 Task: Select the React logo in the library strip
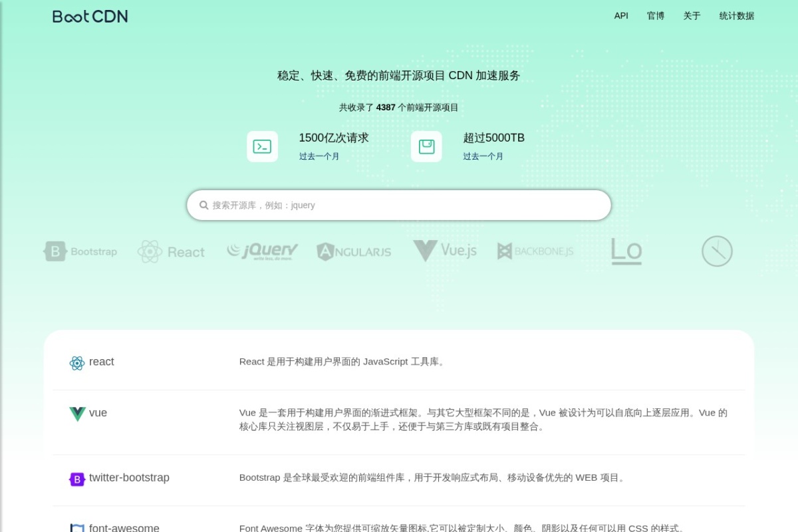pos(171,251)
